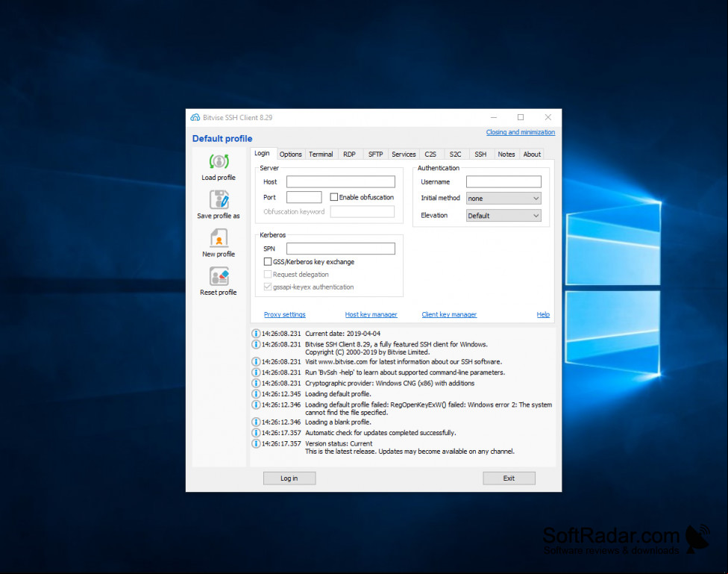Click info icon beside 'Loading default profile failed' entry

click(256, 405)
